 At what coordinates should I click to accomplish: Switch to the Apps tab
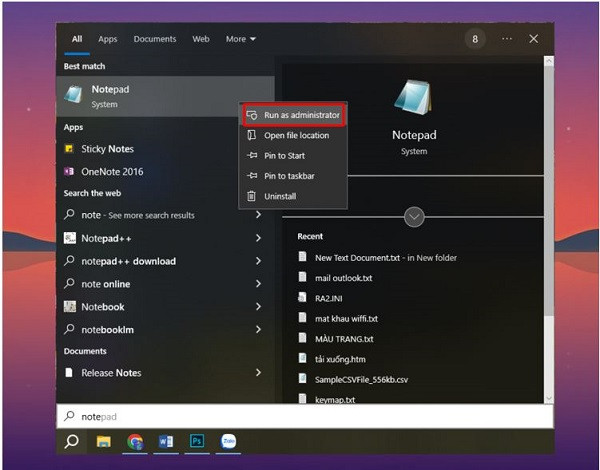tap(108, 39)
